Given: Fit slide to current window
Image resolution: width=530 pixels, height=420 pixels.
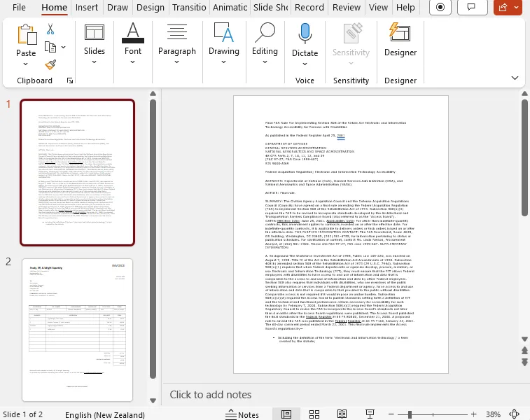Looking at the screenshot, I should coord(514,414).
